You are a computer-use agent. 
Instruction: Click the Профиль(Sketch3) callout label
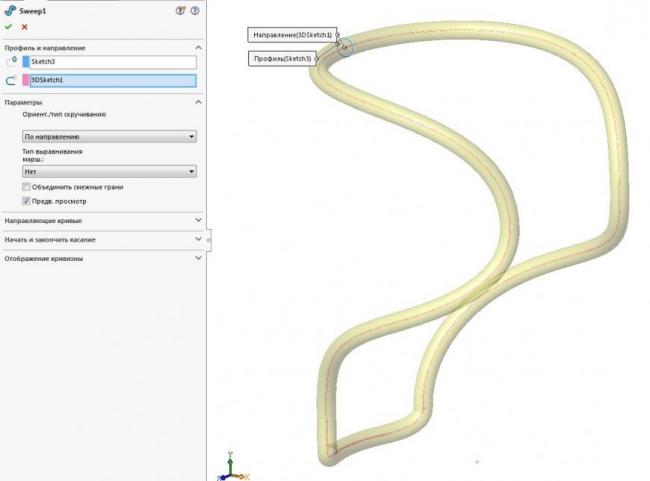[x=282, y=58]
